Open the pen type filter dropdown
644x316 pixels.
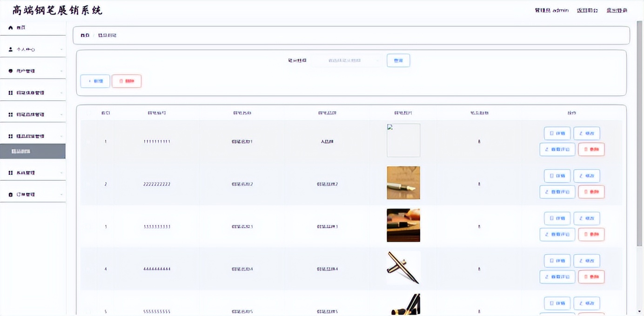(347, 60)
